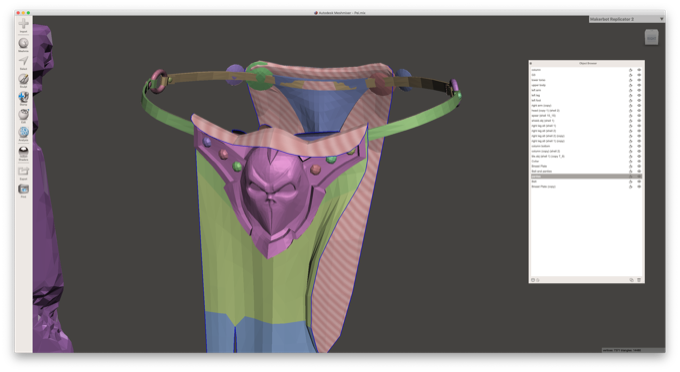Hide the upper body object
The height and width of the screenshot is (372, 680).
[639, 85]
